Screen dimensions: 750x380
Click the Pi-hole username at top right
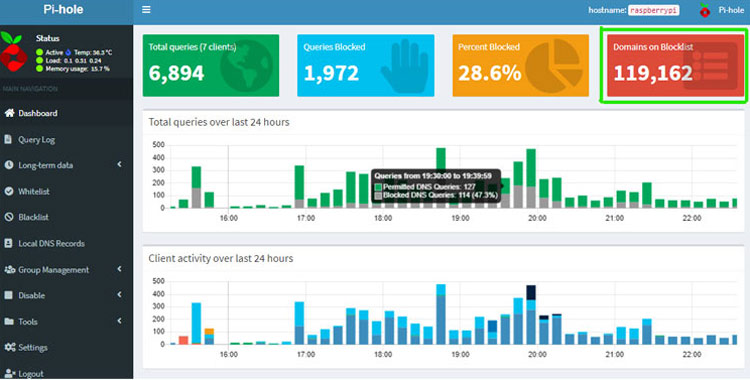(731, 10)
